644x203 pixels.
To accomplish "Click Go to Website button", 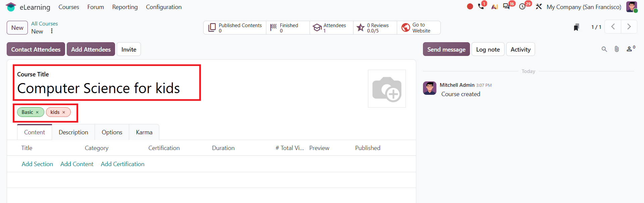I will (x=419, y=27).
